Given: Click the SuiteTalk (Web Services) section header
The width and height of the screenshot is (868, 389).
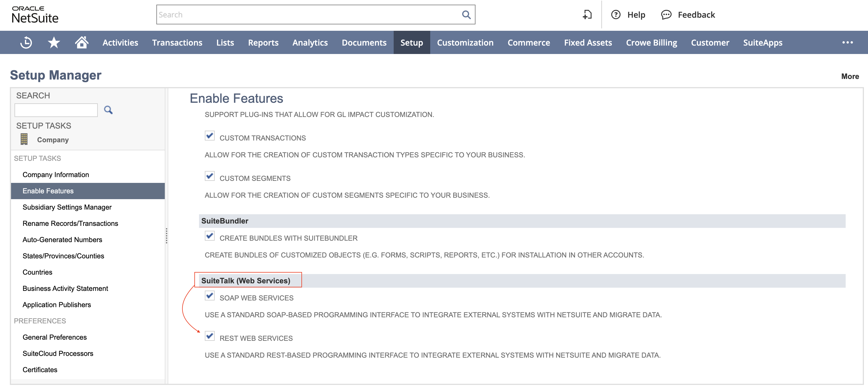Looking at the screenshot, I should click(x=522, y=280).
